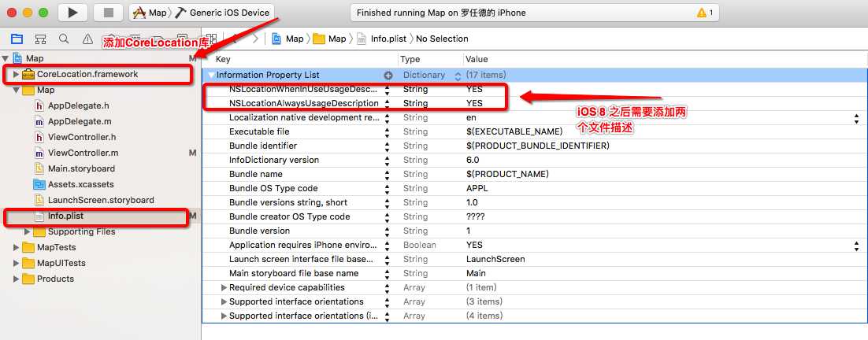Select the MapUITests group name
This screenshot has height=340, width=868.
tap(61, 263)
